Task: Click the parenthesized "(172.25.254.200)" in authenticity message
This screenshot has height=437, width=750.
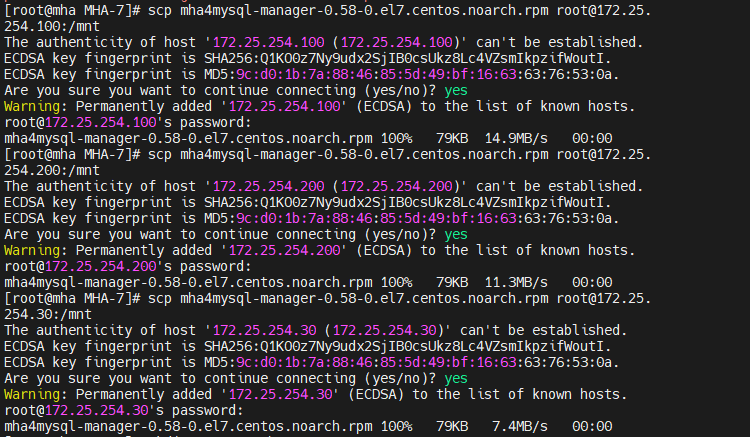Action: pyautogui.click(x=397, y=186)
